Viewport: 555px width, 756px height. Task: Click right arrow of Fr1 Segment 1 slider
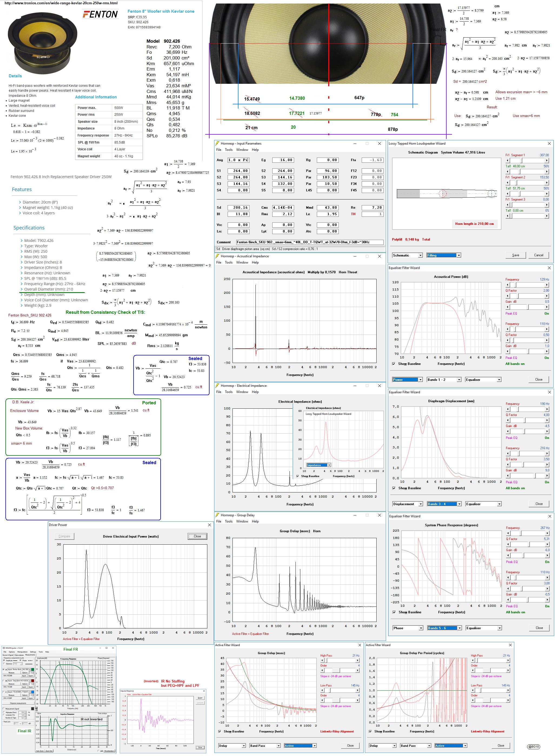[x=547, y=161]
